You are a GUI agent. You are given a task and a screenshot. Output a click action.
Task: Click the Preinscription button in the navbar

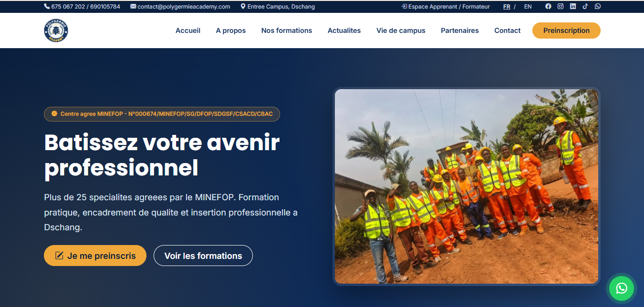tap(566, 31)
